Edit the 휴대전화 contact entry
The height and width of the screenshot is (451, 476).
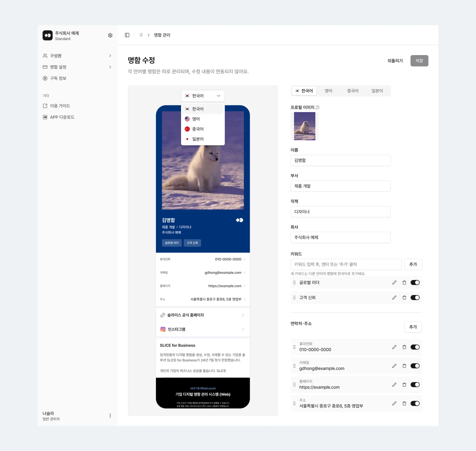[394, 347]
